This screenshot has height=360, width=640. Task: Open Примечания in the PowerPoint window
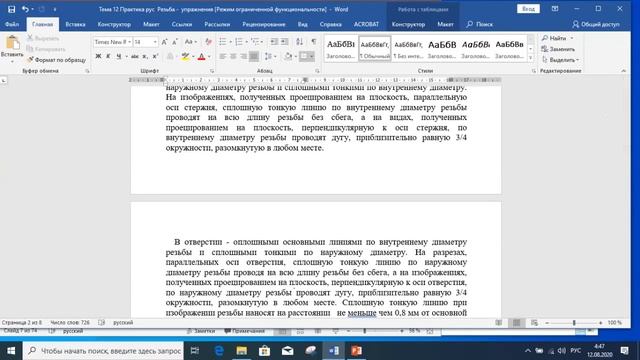(x=245, y=331)
